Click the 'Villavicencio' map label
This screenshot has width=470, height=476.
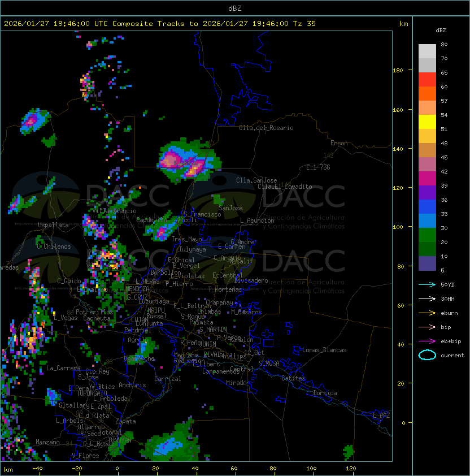(114, 211)
